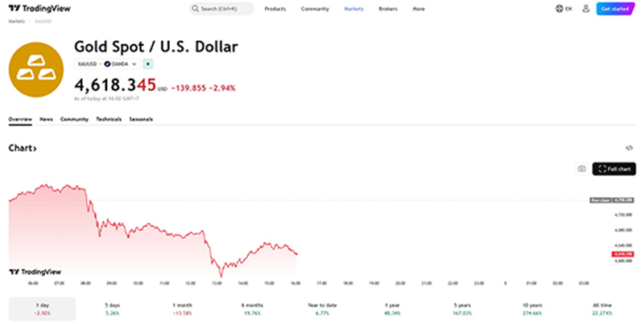Open the user profile icon
The height and width of the screenshot is (324, 644).
tap(585, 9)
